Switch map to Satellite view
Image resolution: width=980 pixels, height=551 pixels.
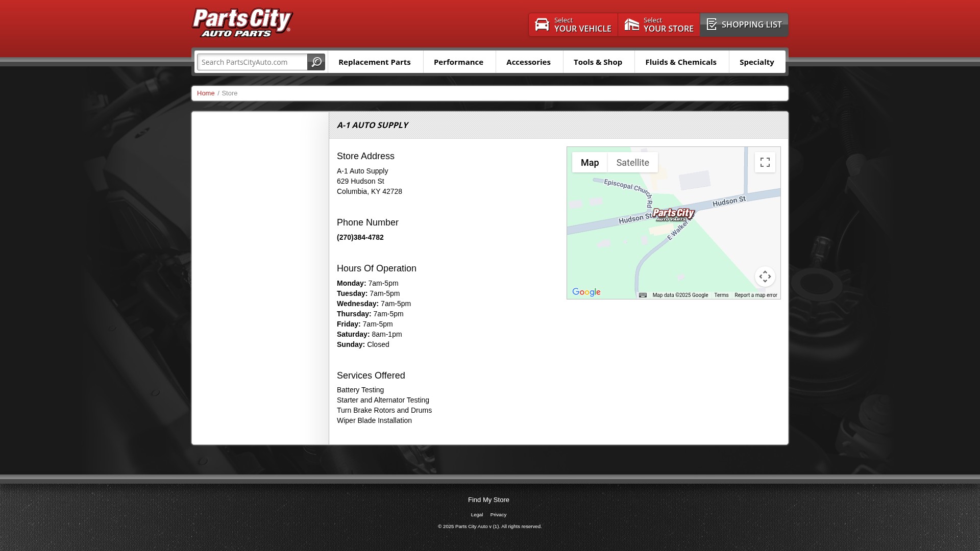coord(632,162)
